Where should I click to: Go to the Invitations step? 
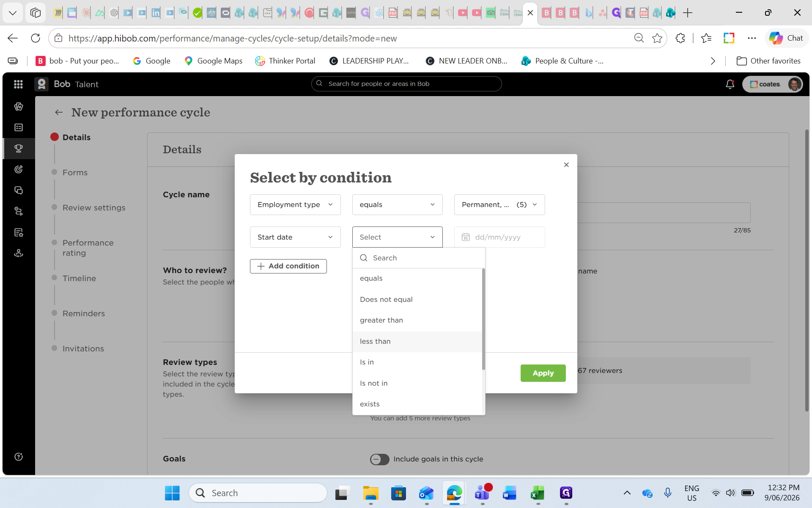tap(83, 349)
